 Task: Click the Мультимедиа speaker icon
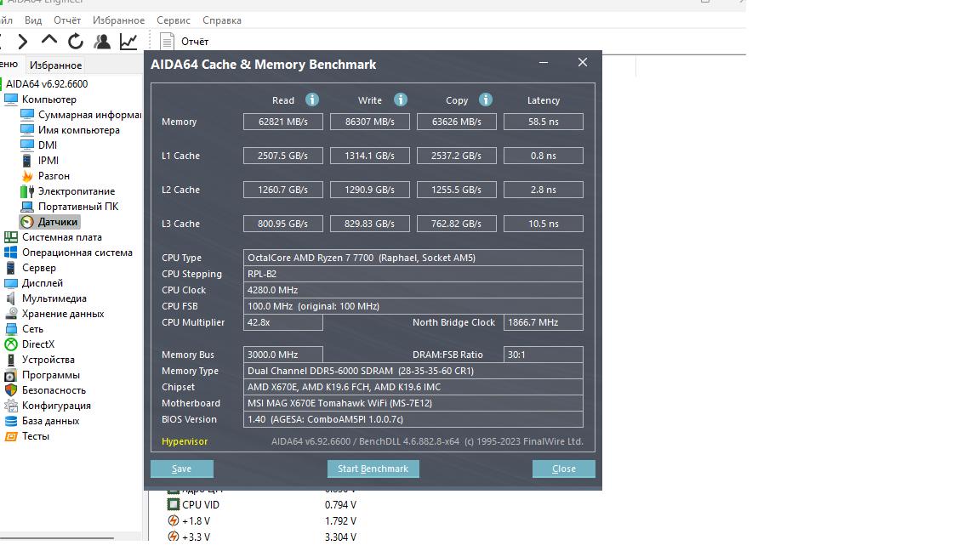tap(11, 298)
